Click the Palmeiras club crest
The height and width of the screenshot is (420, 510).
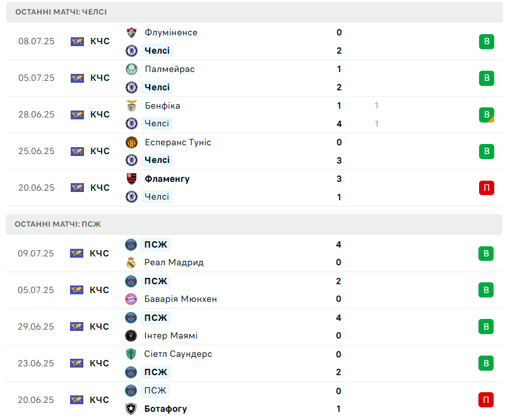131,69
